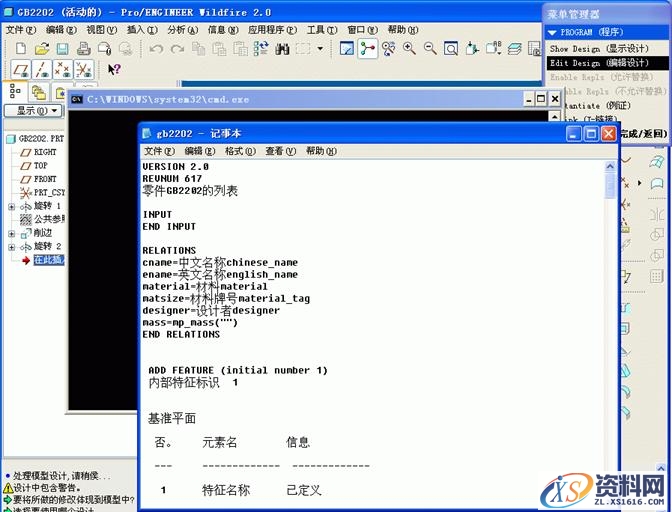The height and width of the screenshot is (512, 672).
Task: Click the Zoom In magnifier icon
Action: pyautogui.click(x=409, y=48)
